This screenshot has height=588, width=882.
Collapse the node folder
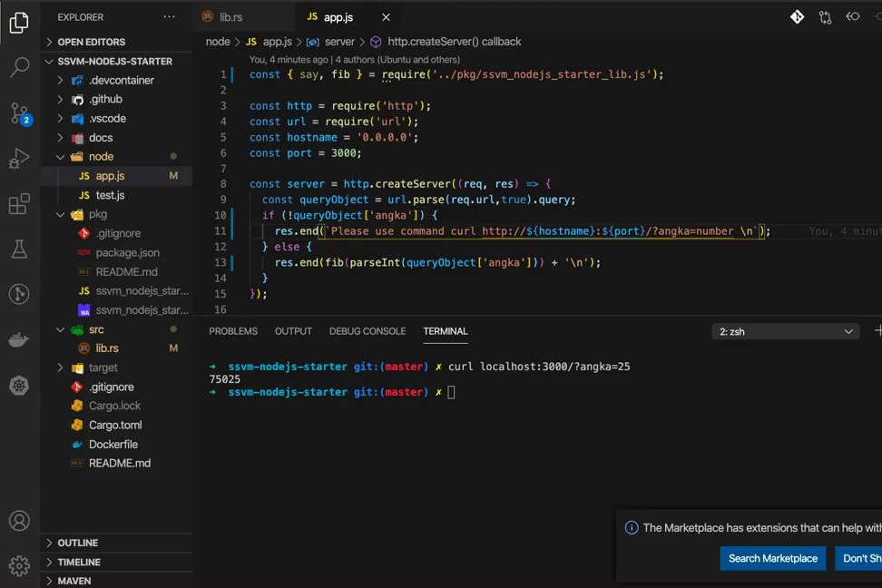pyautogui.click(x=117, y=156)
